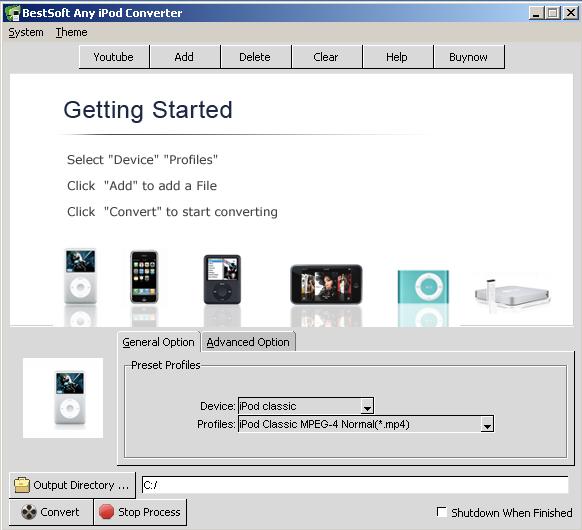Open the Theme menu

pyautogui.click(x=72, y=33)
